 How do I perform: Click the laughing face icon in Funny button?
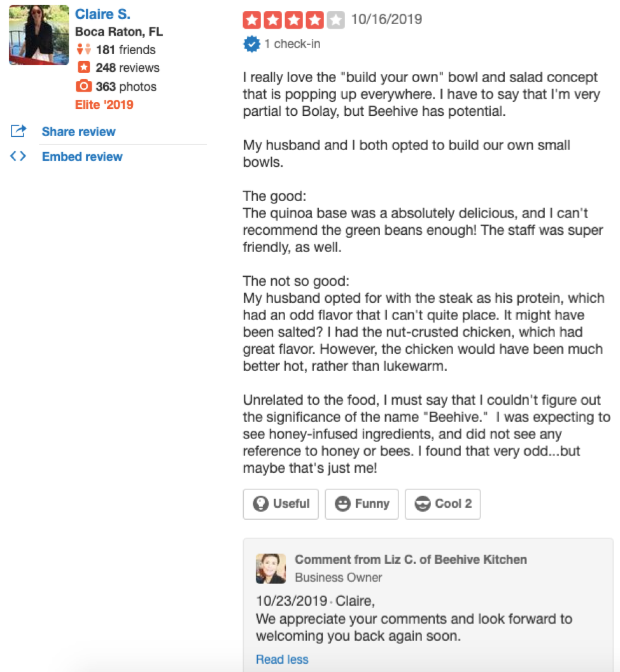click(342, 504)
